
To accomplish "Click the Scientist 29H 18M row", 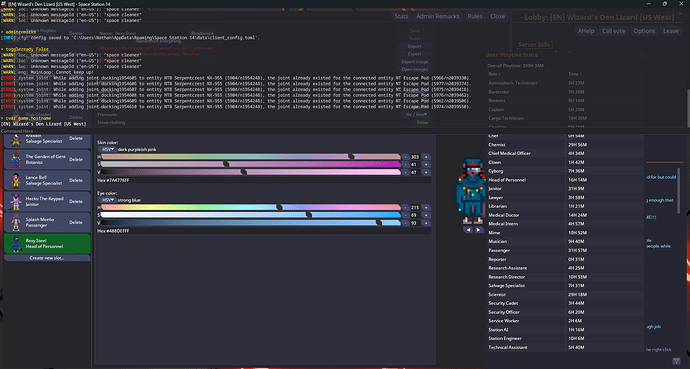I will (565, 294).
